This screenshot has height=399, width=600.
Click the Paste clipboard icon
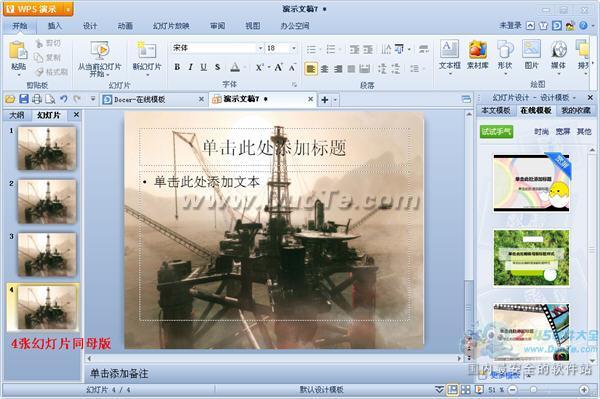18,50
